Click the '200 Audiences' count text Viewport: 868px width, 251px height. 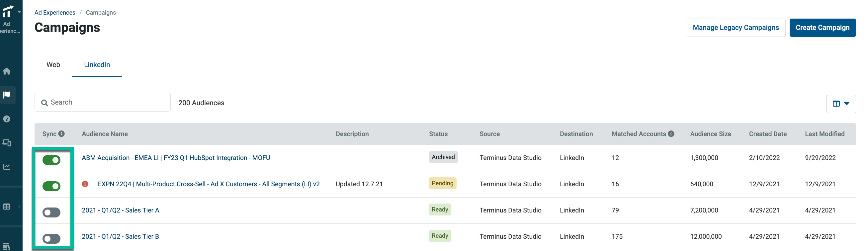(201, 103)
